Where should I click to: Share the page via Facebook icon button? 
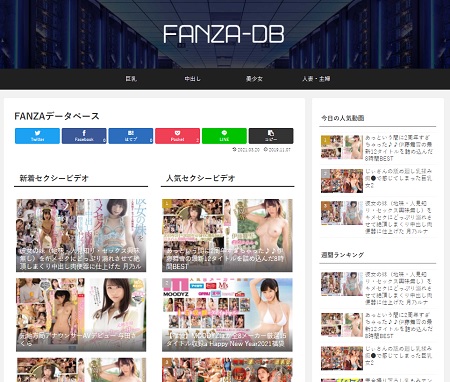point(84,136)
